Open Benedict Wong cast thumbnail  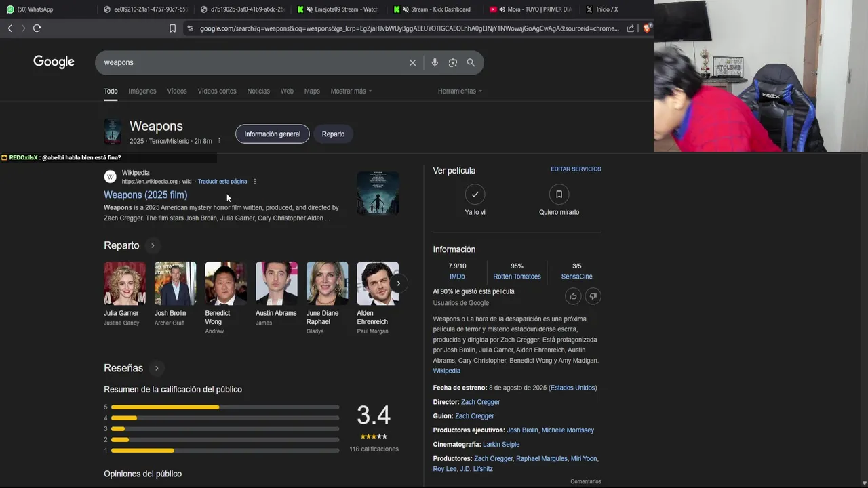tap(226, 283)
